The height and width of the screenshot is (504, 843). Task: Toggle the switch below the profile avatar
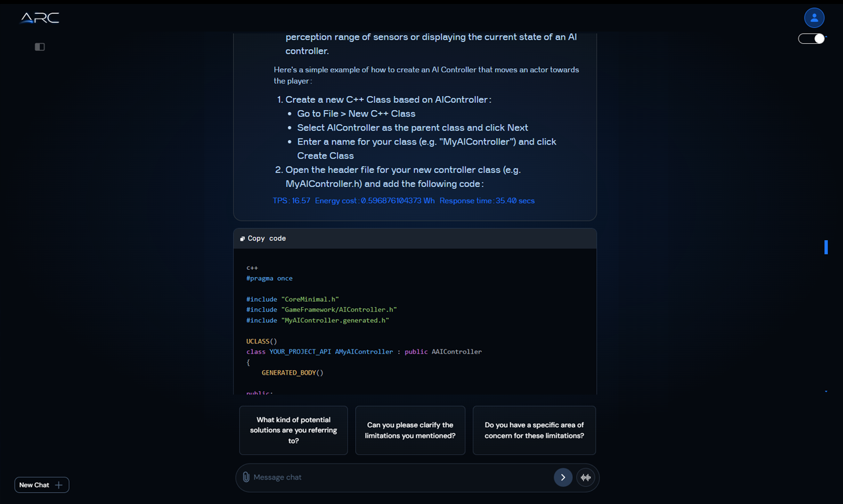pos(811,38)
